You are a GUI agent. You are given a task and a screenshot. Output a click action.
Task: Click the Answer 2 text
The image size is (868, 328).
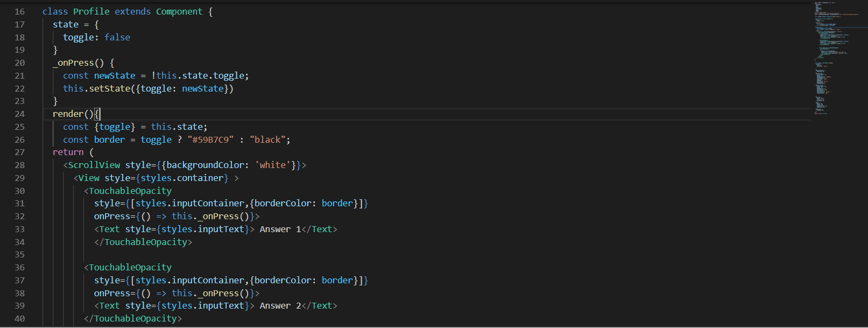pyautogui.click(x=280, y=305)
